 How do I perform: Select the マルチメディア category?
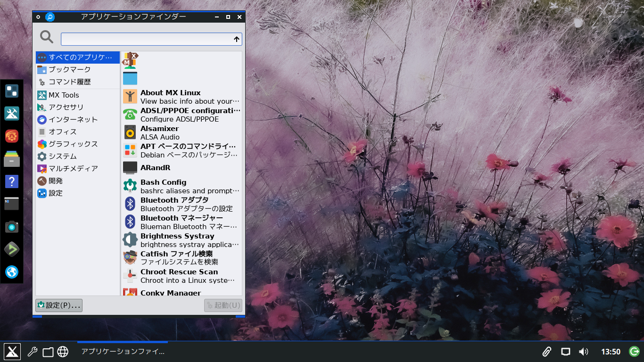pyautogui.click(x=78, y=169)
